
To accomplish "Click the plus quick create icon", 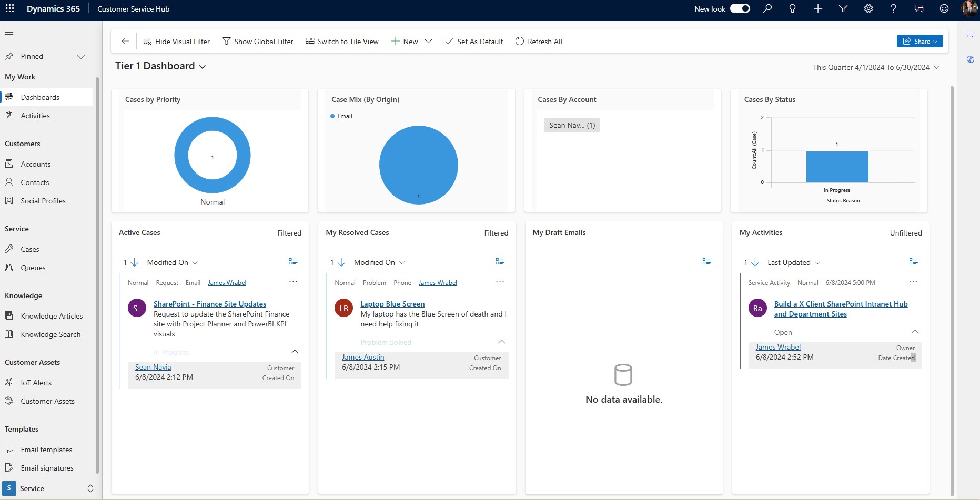I will click(818, 8).
